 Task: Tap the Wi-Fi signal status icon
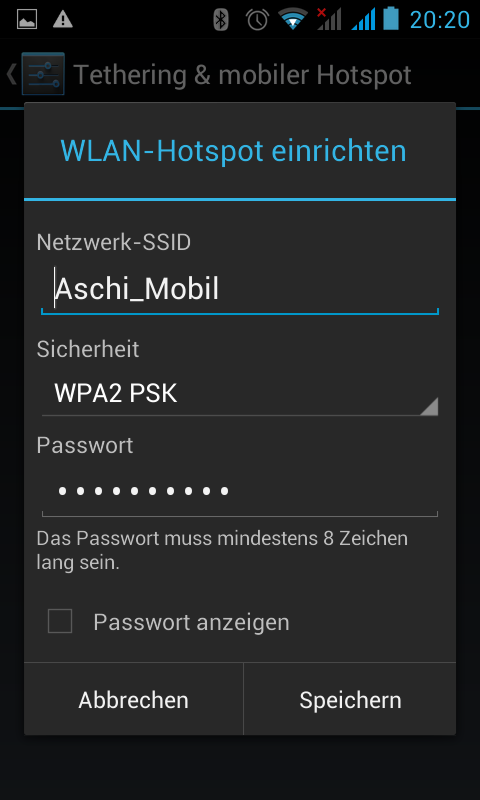pyautogui.click(x=293, y=19)
